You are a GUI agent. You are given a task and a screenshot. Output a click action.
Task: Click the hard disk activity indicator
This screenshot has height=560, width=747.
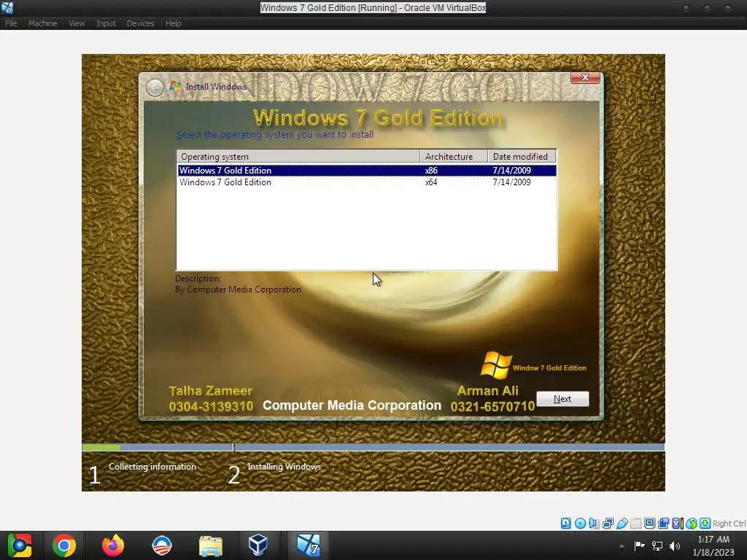click(x=565, y=524)
